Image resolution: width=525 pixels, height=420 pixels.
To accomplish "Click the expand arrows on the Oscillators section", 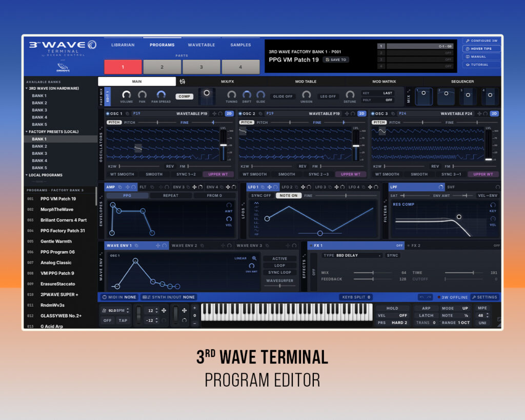I will tap(101, 128).
